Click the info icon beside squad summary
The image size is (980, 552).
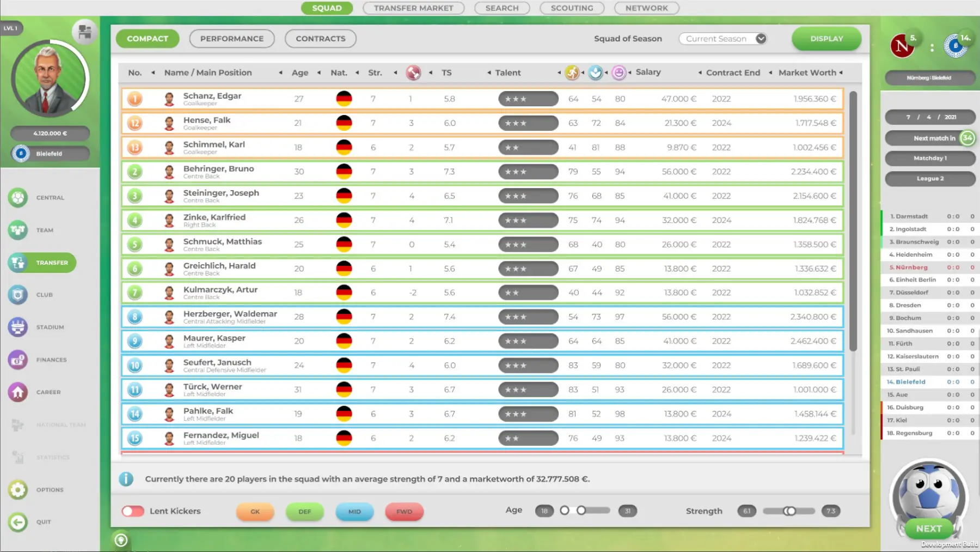pyautogui.click(x=126, y=479)
